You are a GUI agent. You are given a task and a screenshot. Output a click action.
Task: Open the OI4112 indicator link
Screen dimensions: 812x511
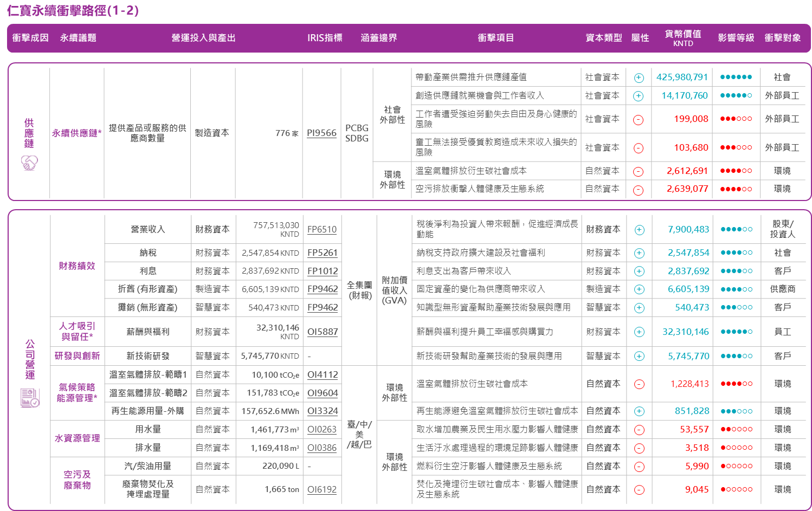tap(323, 374)
